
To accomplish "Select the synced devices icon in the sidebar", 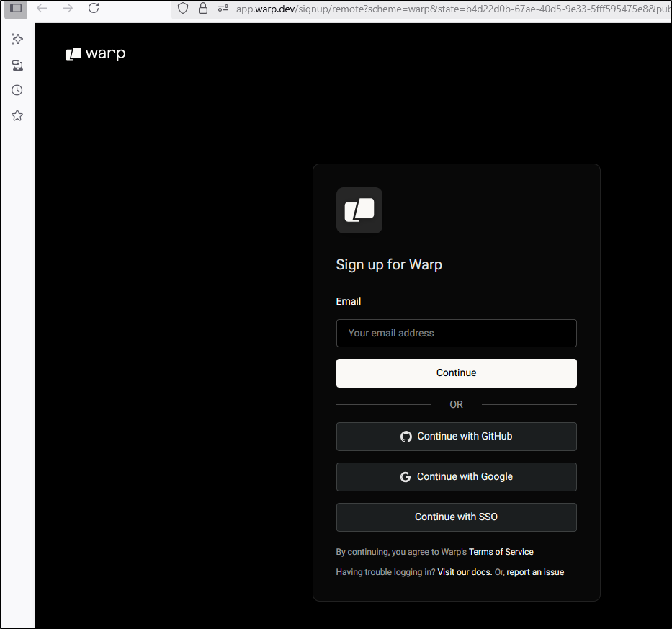I will 17,65.
